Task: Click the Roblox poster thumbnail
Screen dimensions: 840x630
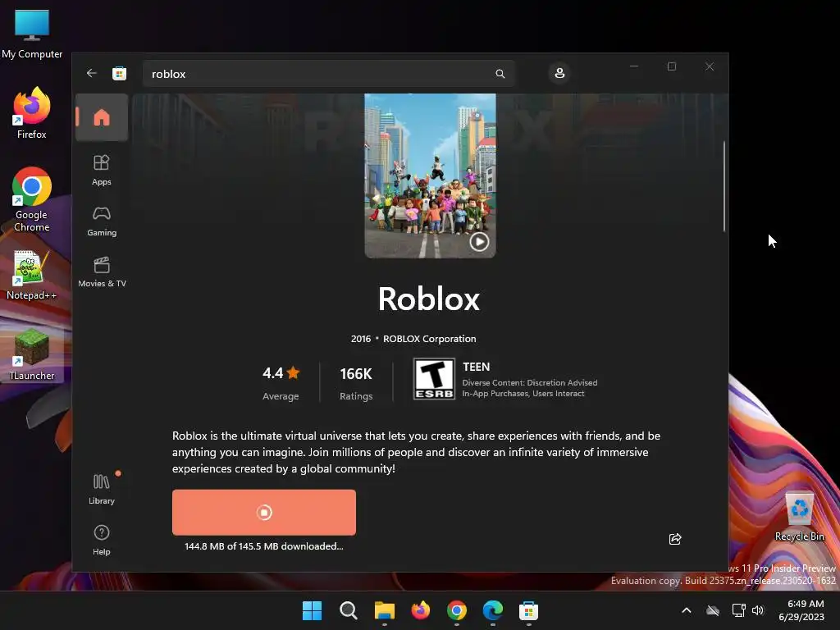Action: [x=430, y=176]
